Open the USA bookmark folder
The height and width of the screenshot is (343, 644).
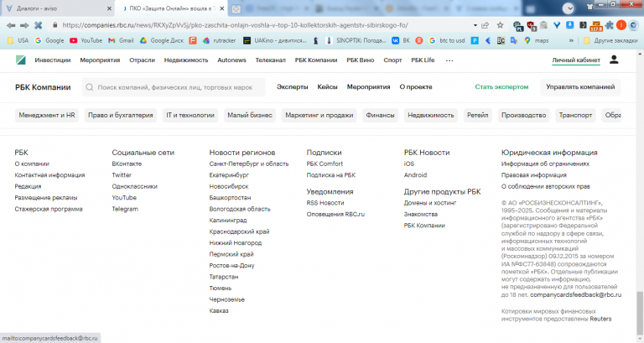coord(18,40)
